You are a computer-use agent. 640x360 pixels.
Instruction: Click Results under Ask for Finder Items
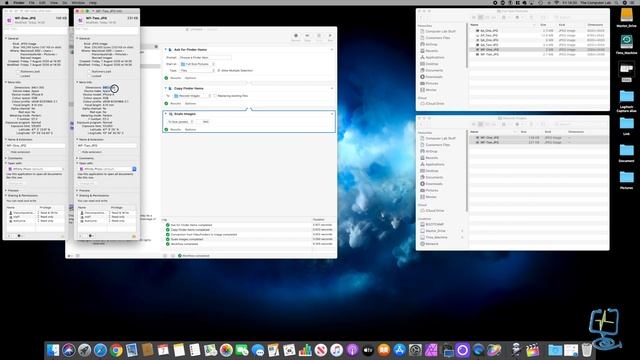click(176, 78)
